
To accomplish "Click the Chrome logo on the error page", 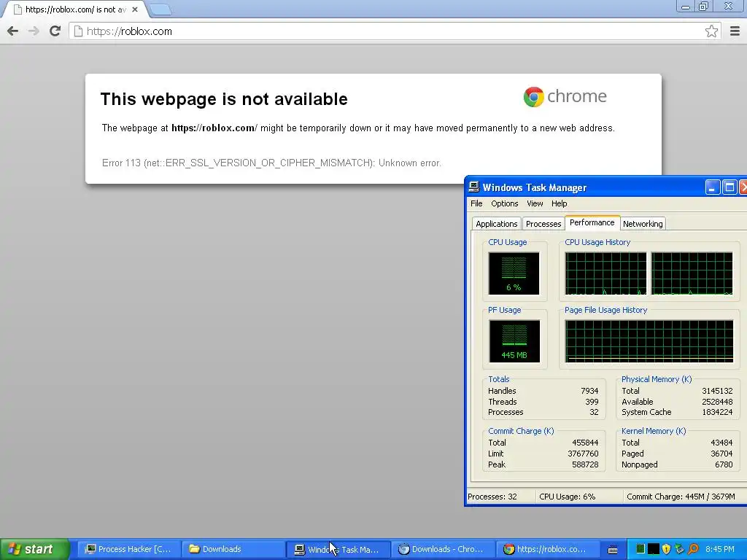I will [x=533, y=97].
